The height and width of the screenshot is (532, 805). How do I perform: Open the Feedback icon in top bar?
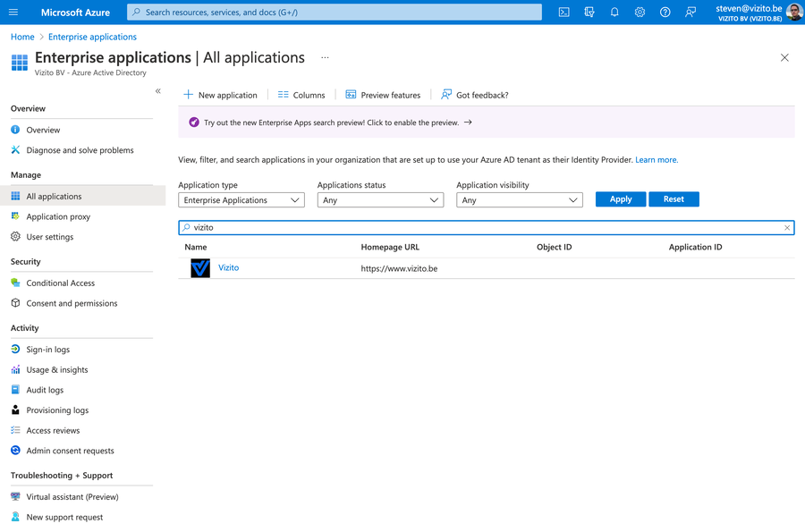[x=691, y=12]
